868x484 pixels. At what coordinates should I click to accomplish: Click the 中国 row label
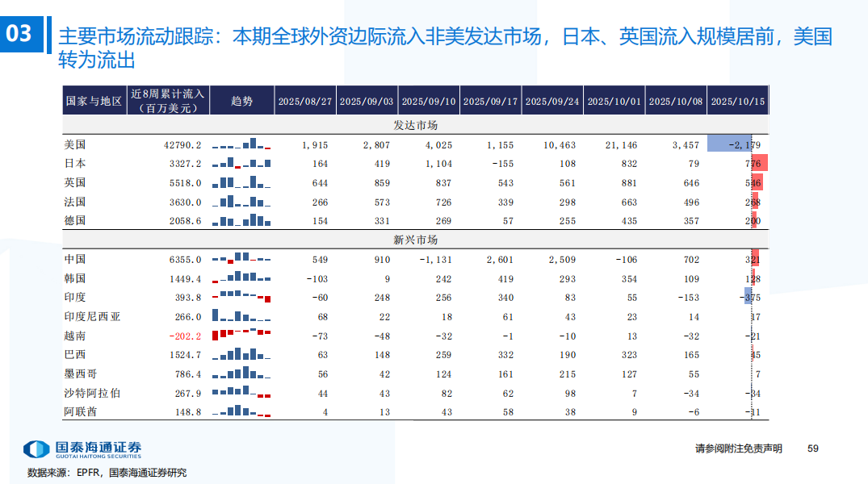(75, 259)
